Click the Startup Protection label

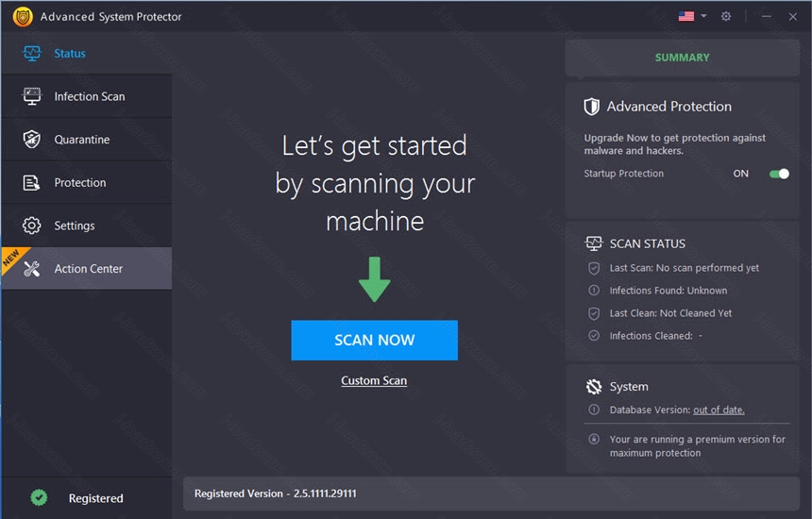[623, 174]
